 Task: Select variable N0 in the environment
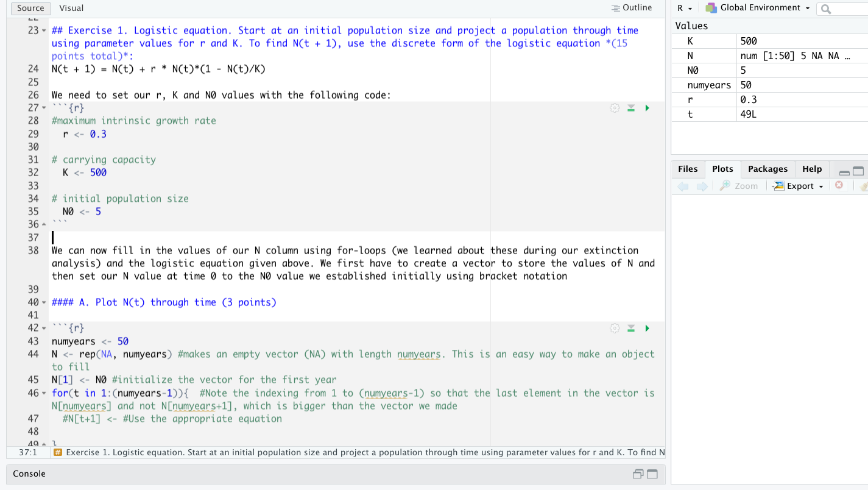[693, 70]
